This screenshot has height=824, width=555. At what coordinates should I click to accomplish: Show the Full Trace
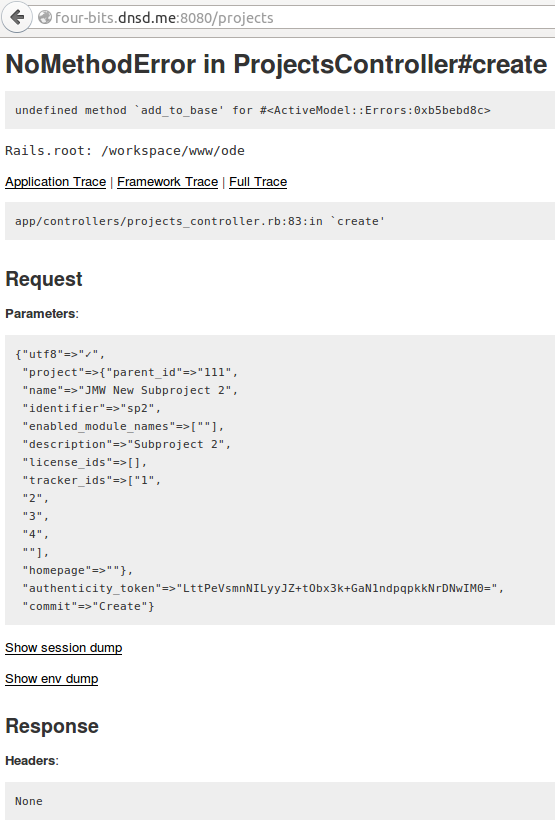point(258,182)
